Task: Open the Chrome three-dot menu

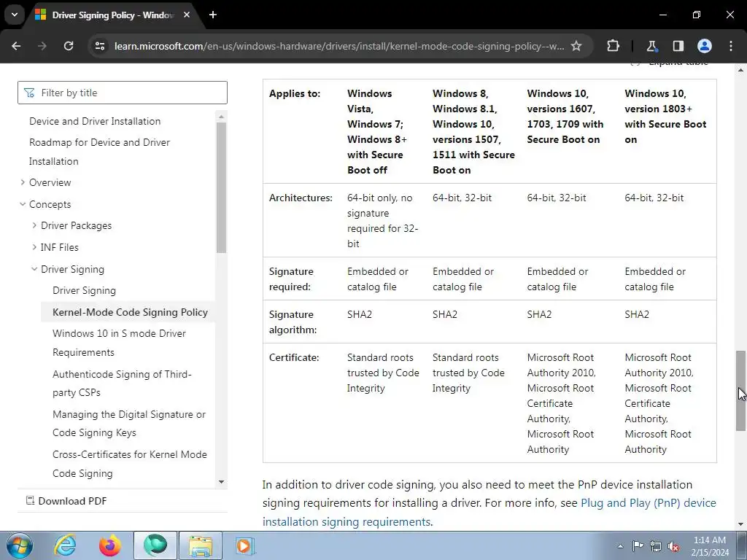Action: click(x=731, y=46)
